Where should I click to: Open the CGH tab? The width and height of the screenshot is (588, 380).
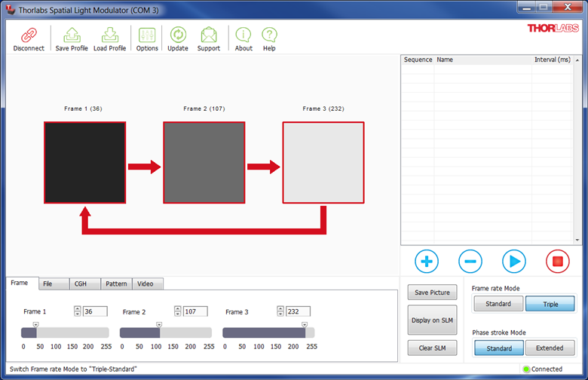[84, 284]
